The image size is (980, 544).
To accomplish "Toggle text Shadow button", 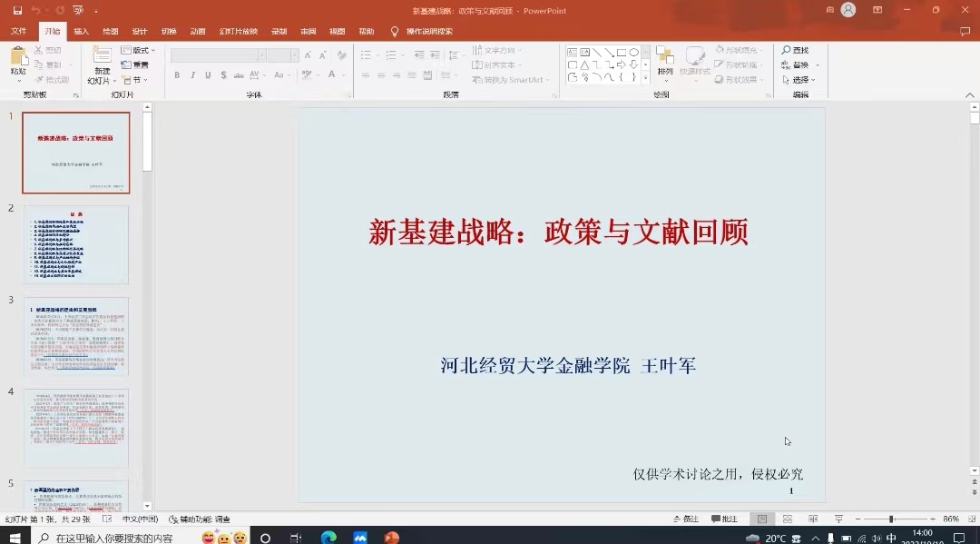I will 223,75.
